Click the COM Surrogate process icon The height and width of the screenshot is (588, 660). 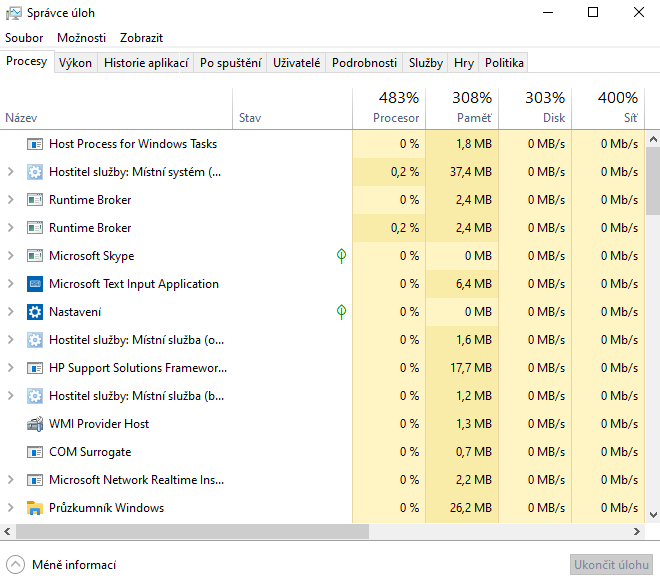pos(35,452)
